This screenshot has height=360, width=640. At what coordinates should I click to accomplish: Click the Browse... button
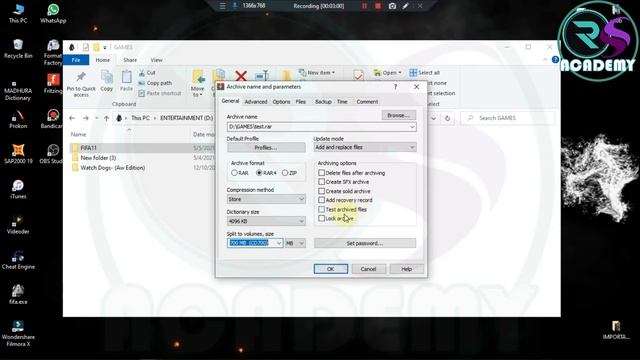[x=398, y=116]
